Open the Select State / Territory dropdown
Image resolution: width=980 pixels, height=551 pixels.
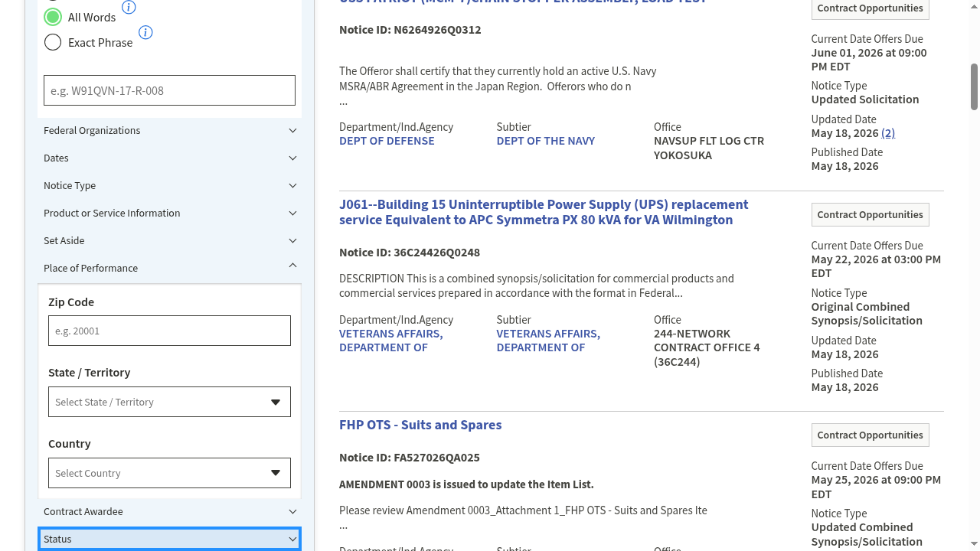pos(169,402)
